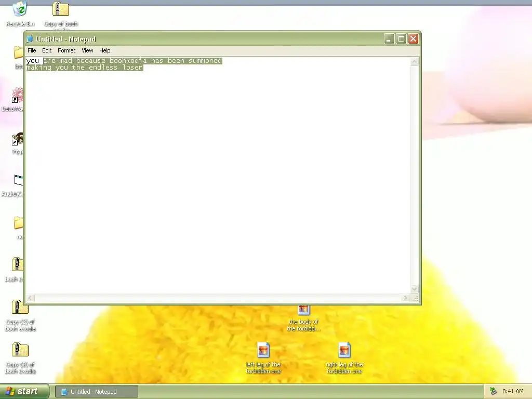Click the horizontal scrollbar left arrow

pyautogui.click(x=30, y=298)
